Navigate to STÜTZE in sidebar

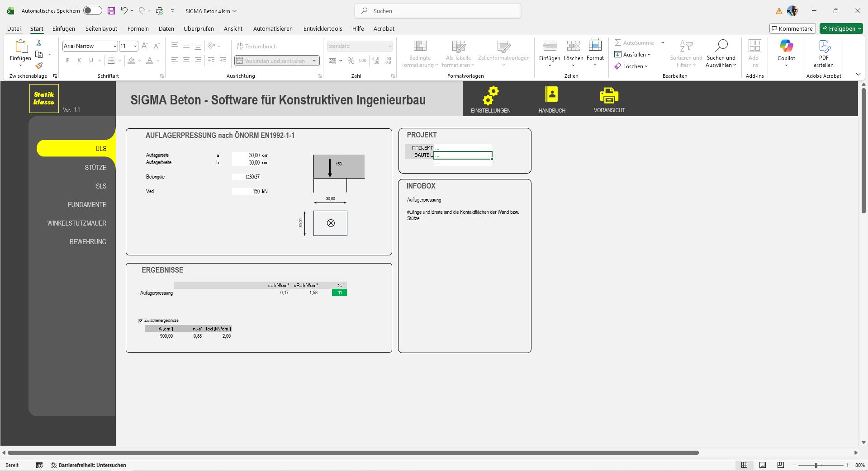point(95,168)
